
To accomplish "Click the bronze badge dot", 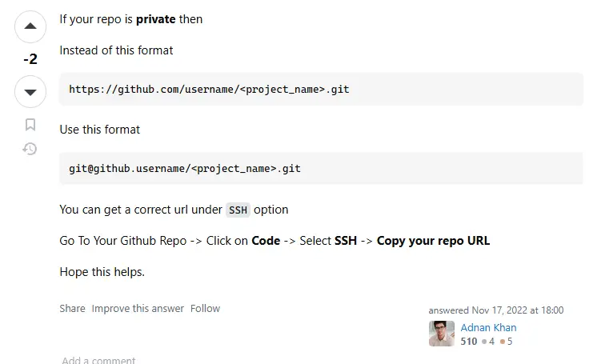I will [503, 342].
